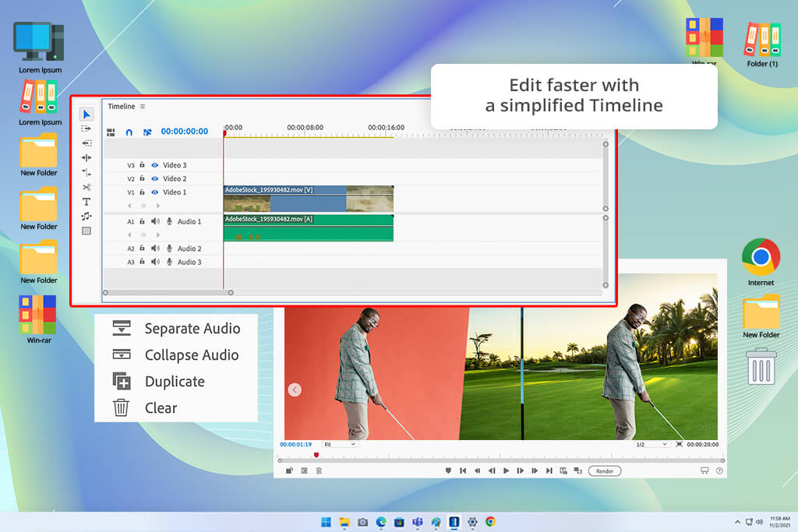
Task: Click the blue 00:00:00:00 timecode field
Action: [x=184, y=131]
